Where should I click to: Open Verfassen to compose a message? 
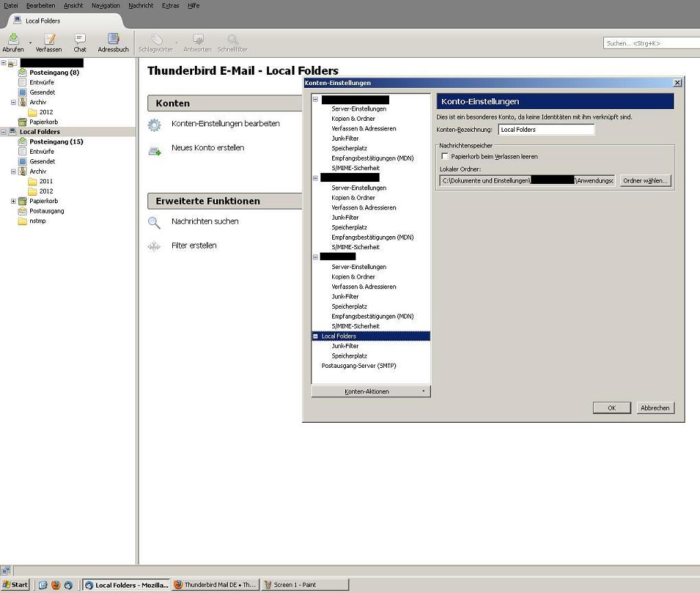49,40
